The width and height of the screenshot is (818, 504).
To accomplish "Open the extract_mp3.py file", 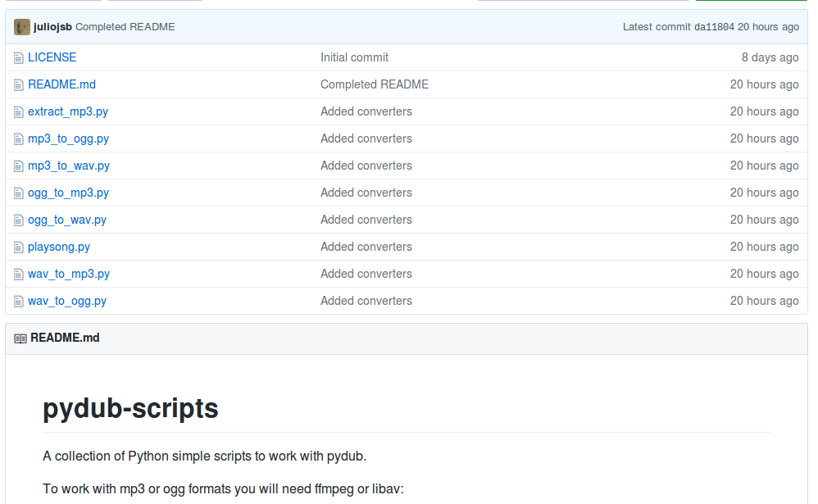I will click(x=68, y=111).
